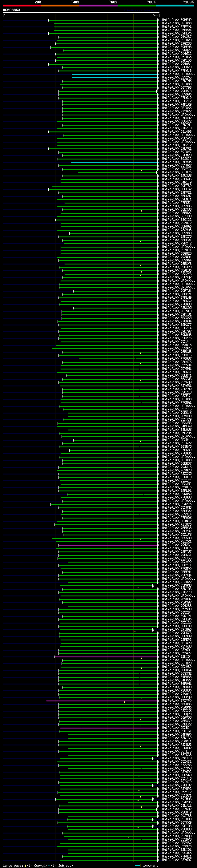197x868 pixels.
Task: Select the UniRef100_B8LQW6 label
Action: (176, 430)
